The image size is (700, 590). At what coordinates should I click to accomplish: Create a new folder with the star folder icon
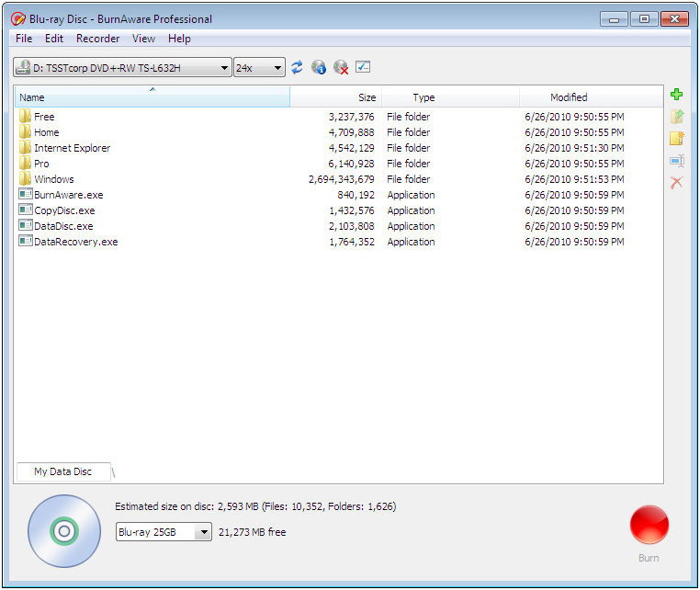point(677,139)
